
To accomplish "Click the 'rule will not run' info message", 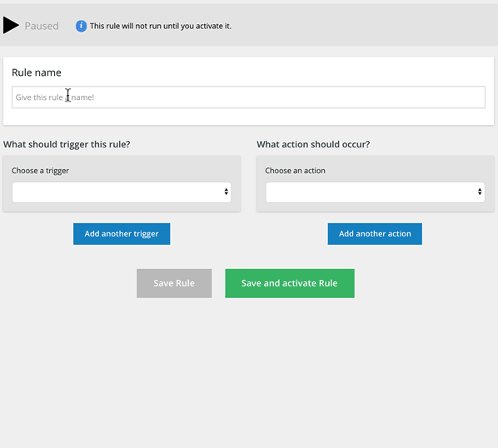I will pyautogui.click(x=161, y=26).
